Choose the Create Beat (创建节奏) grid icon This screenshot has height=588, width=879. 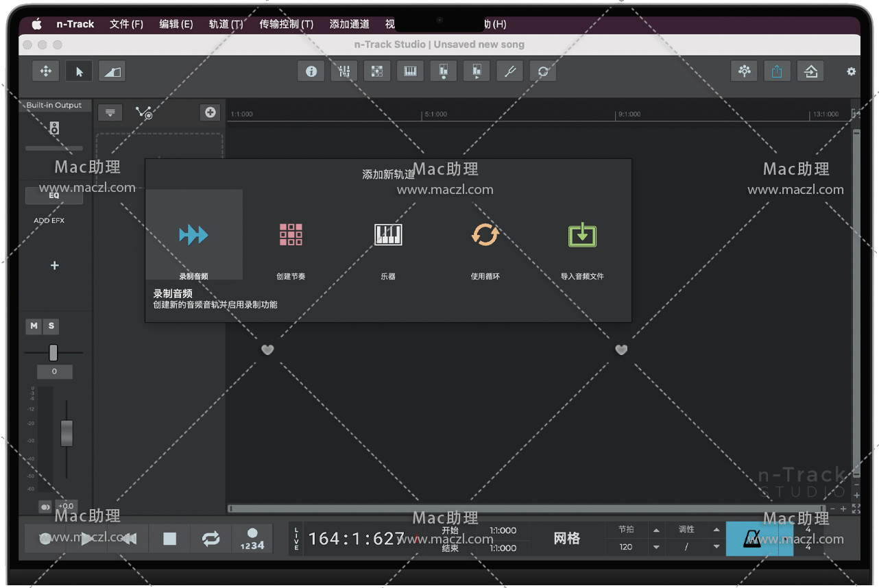[x=291, y=235]
